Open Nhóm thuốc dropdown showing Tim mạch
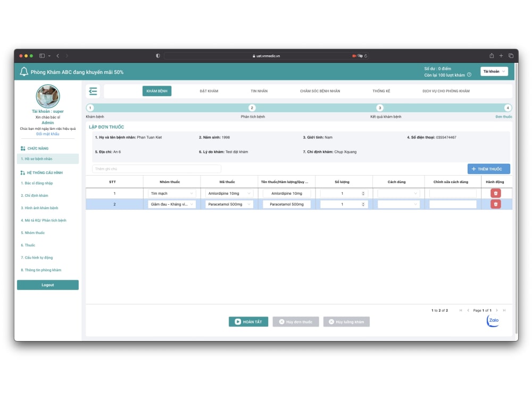Image resolution: width=532 pixels, height=399 pixels. click(172, 194)
